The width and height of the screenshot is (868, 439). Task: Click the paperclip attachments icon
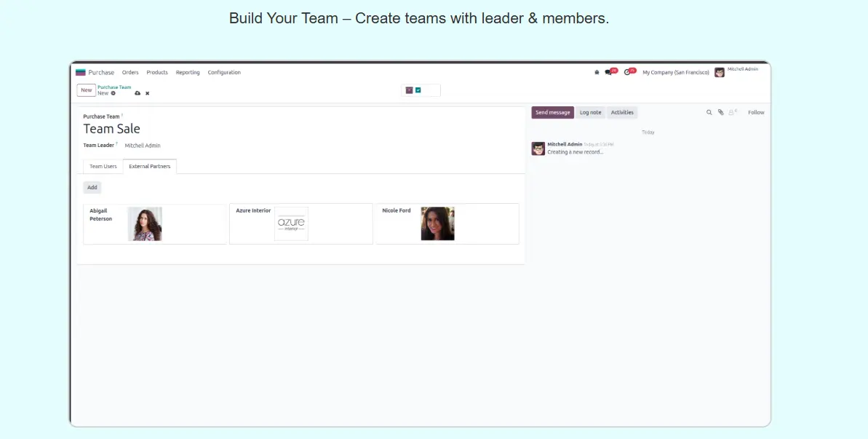720,112
